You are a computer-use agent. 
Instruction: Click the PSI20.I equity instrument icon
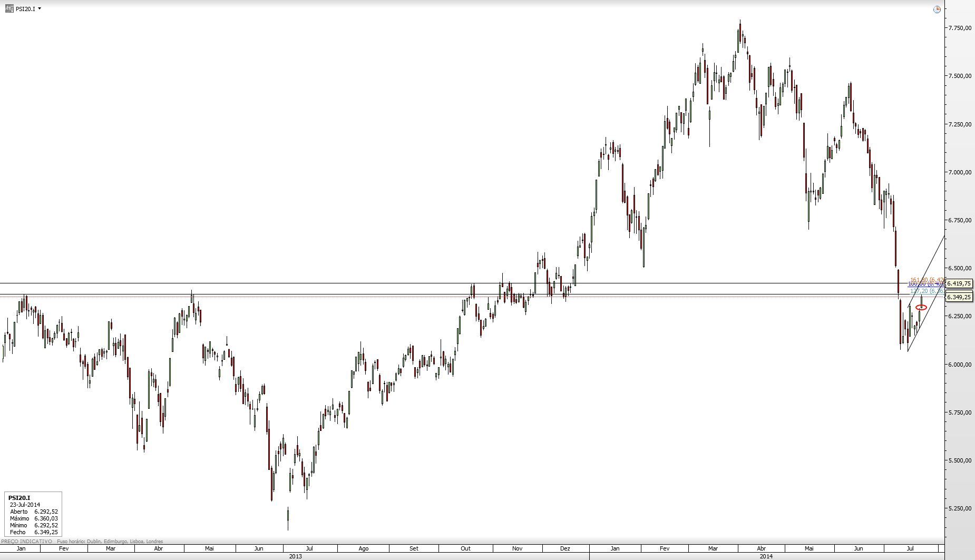[x=9, y=8]
